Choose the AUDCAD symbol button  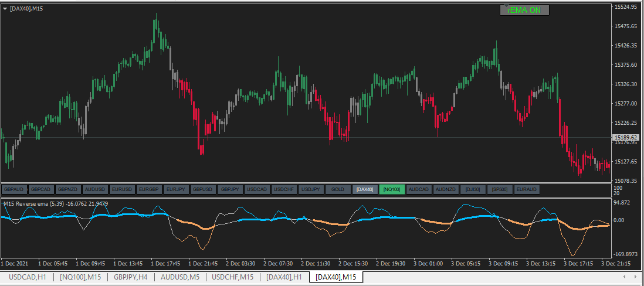point(419,189)
